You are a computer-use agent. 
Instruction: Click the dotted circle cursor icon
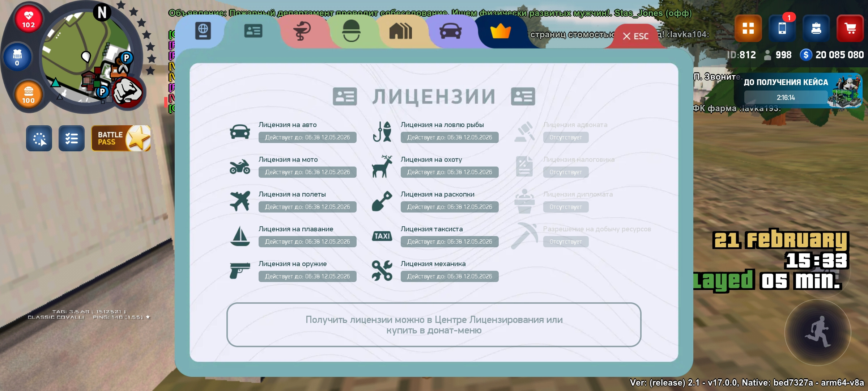click(39, 138)
